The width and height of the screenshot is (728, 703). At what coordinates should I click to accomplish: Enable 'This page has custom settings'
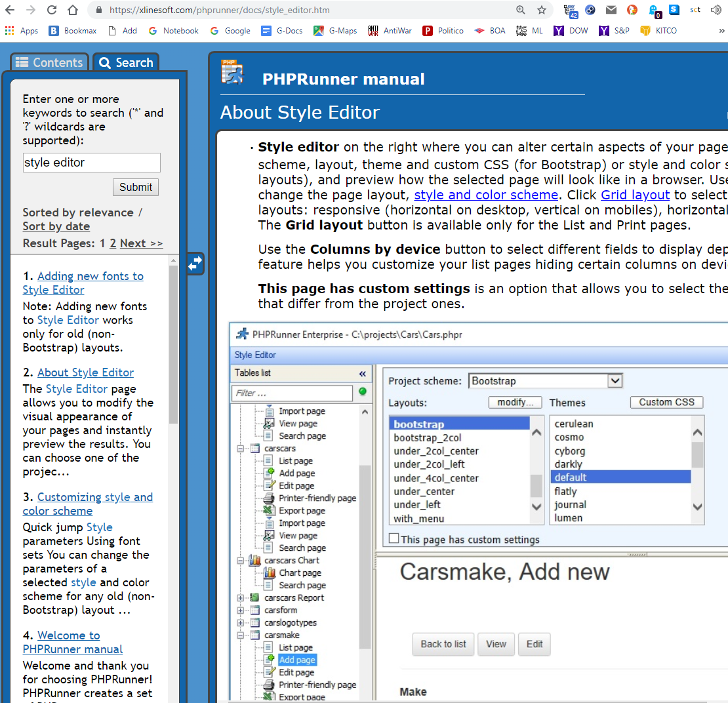tap(394, 538)
